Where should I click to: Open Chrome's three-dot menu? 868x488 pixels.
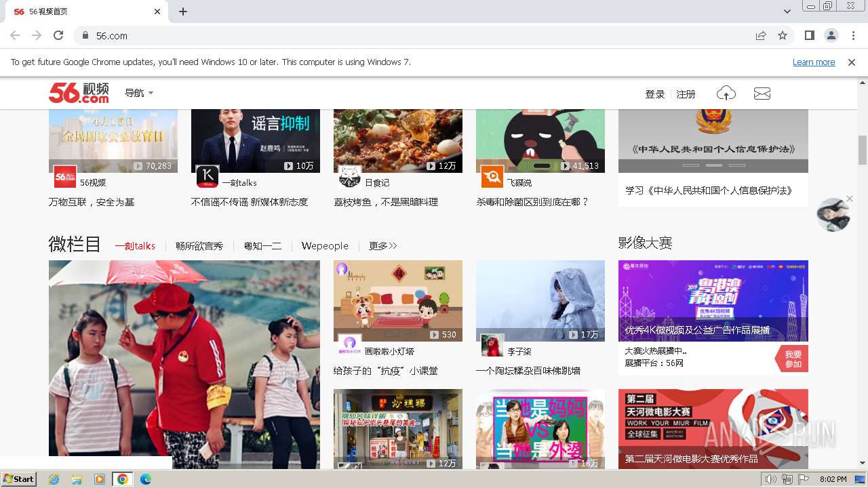[x=852, y=35]
